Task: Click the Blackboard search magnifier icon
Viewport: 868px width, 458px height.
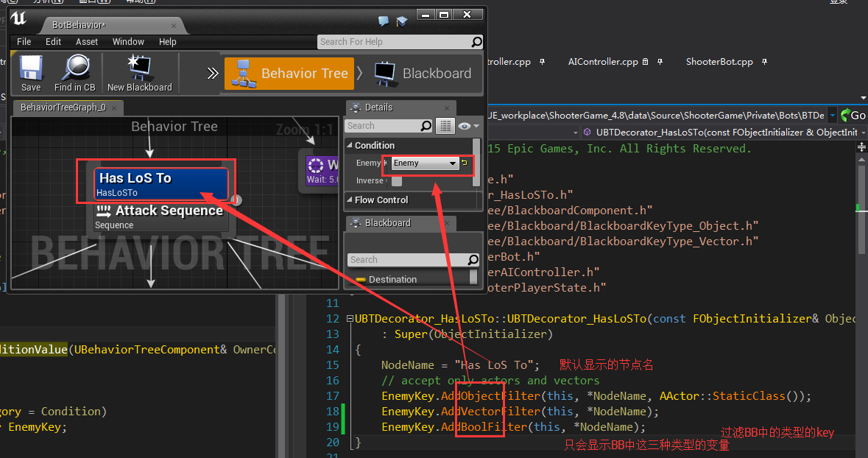Action: click(x=473, y=260)
